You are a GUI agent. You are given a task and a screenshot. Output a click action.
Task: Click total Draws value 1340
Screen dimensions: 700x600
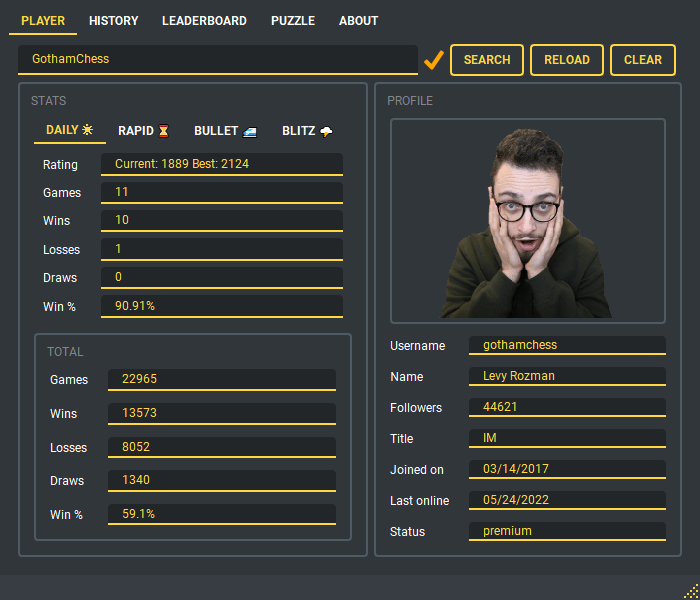tap(222, 480)
